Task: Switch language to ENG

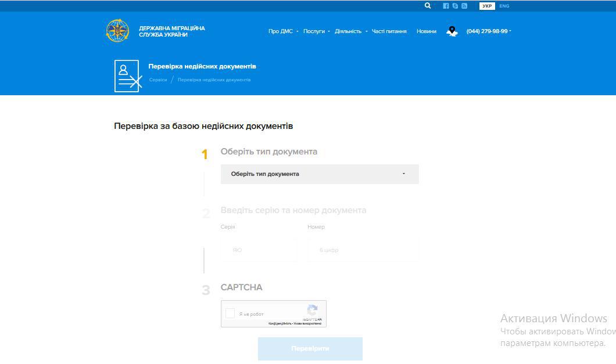Action: coord(504,6)
